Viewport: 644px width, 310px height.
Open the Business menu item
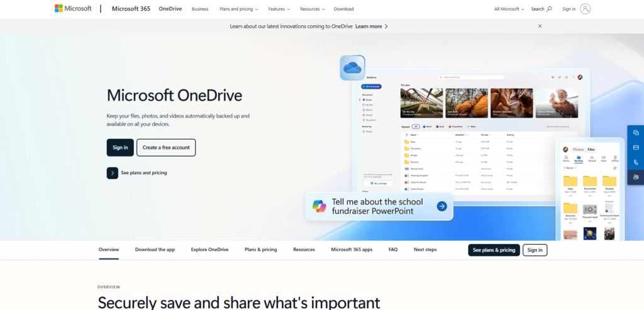[x=200, y=9]
